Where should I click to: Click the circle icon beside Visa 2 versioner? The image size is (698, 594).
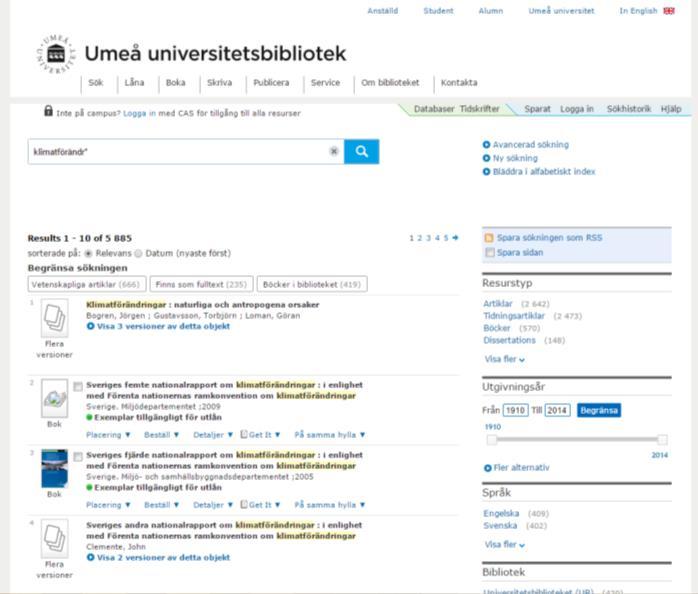pos(90,557)
